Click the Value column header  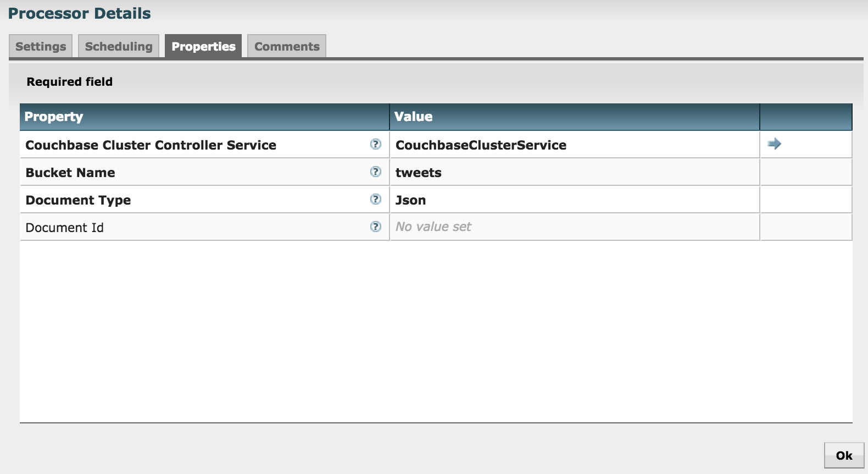[x=575, y=117]
